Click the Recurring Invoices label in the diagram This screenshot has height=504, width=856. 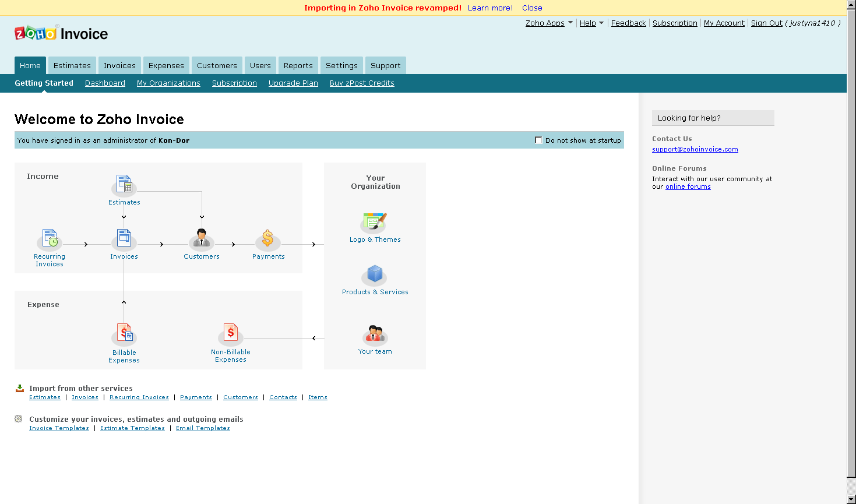coord(50,260)
